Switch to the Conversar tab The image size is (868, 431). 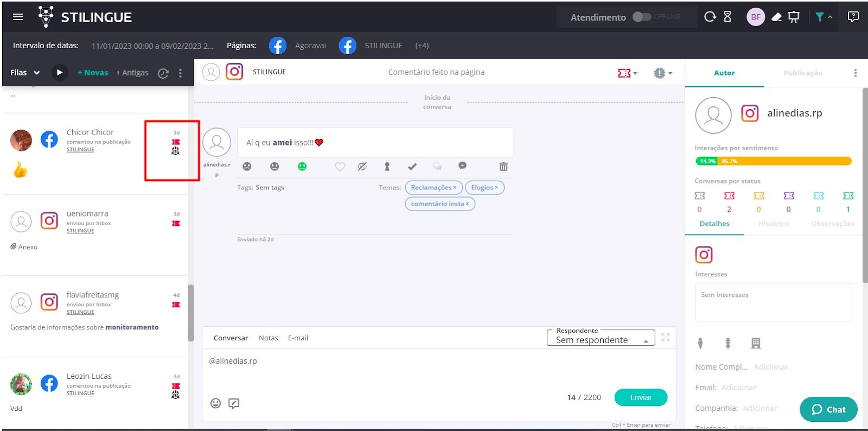coord(231,338)
